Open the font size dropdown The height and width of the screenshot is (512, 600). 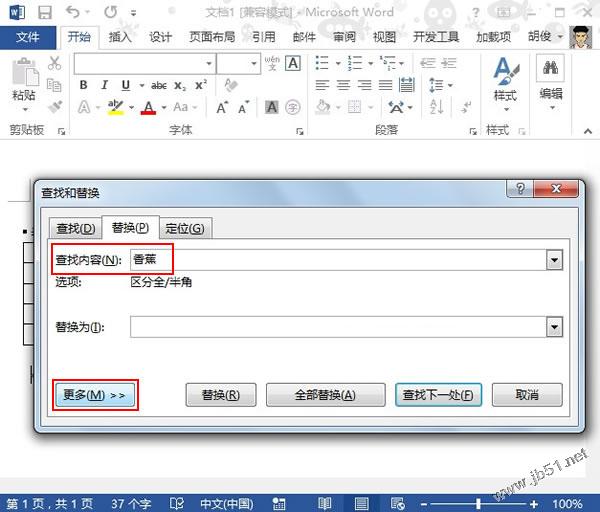pyautogui.click(x=254, y=64)
